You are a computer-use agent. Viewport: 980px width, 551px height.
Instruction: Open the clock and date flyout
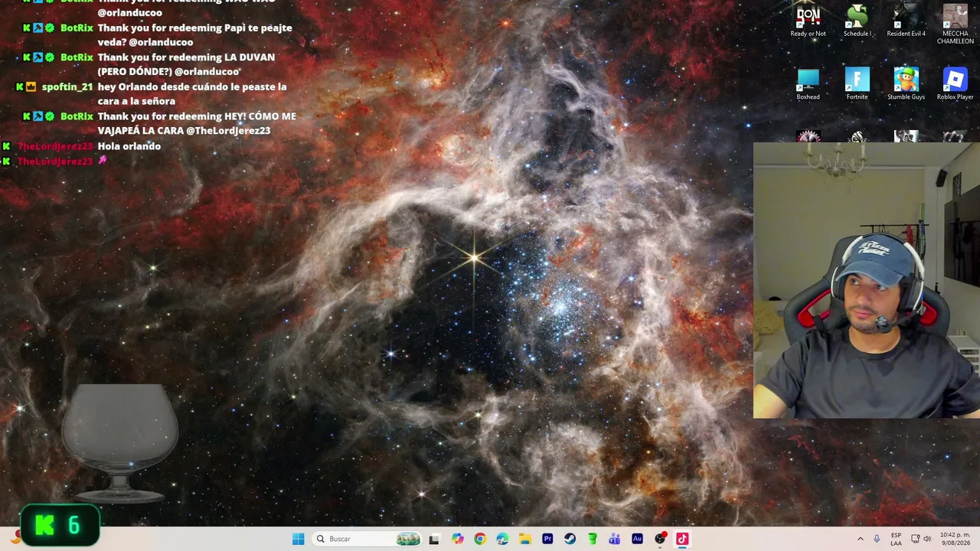coord(955,539)
